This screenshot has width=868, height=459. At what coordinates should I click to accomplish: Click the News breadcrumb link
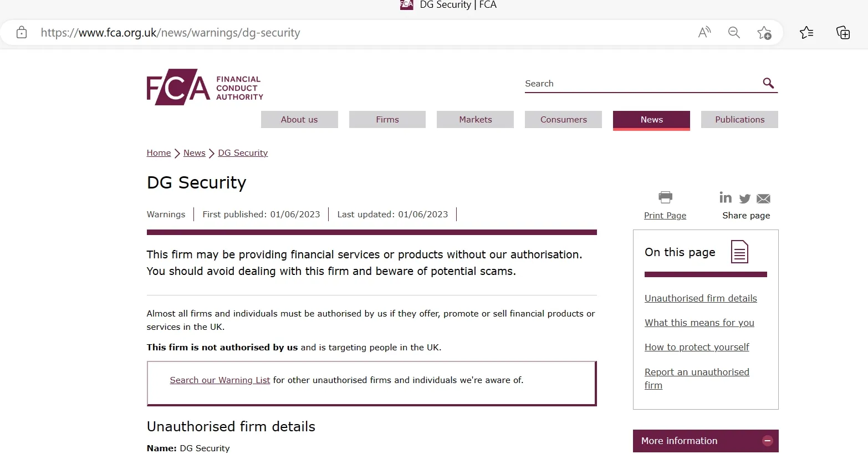click(x=194, y=153)
